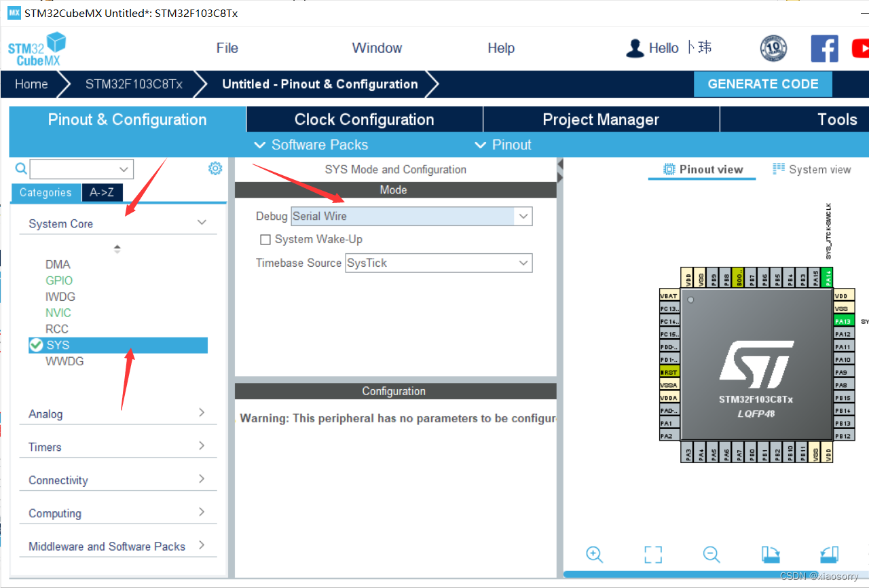869x588 pixels.
Task: Switch to the Tools tab
Action: tap(795, 120)
